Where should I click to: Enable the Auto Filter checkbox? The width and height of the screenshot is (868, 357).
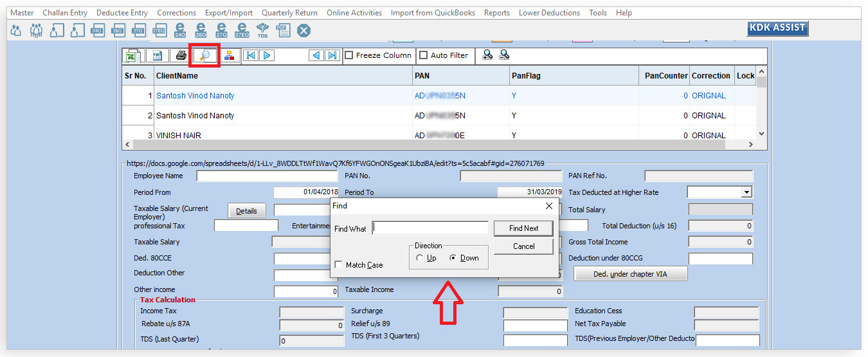click(424, 55)
